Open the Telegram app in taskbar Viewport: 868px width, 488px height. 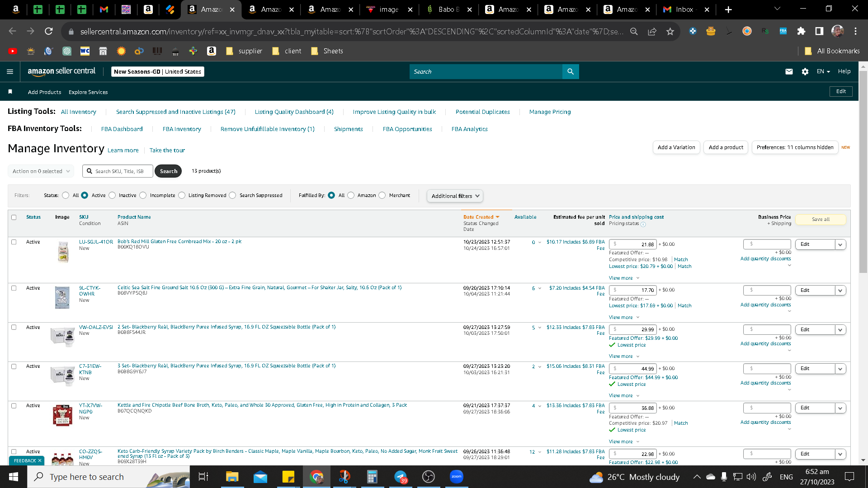pyautogui.click(x=401, y=477)
